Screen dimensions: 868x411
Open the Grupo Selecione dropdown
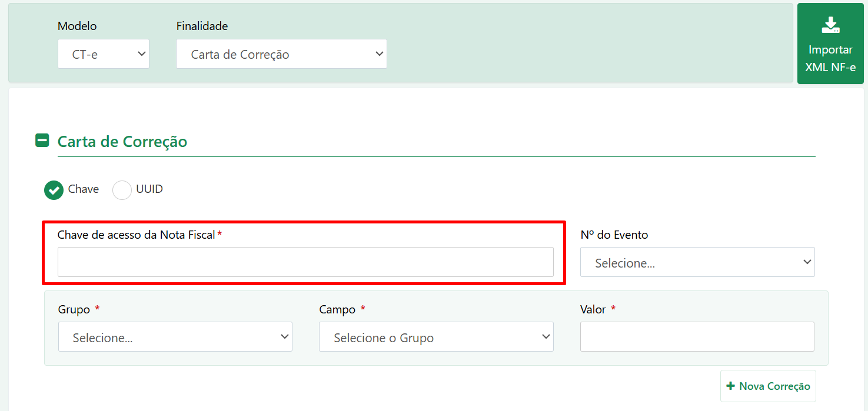(175, 337)
